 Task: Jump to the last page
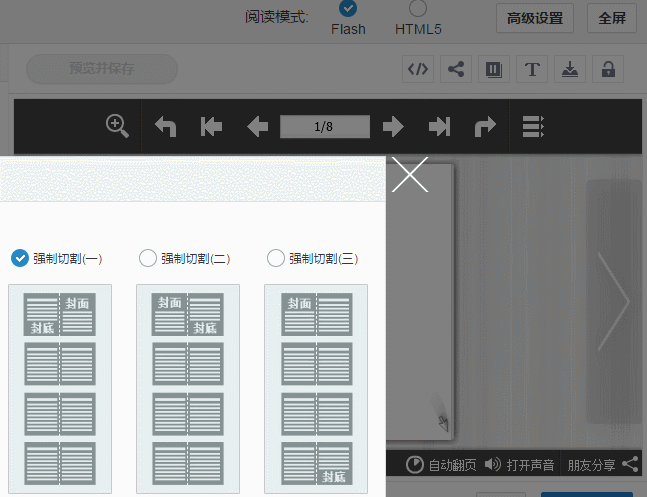click(439, 127)
